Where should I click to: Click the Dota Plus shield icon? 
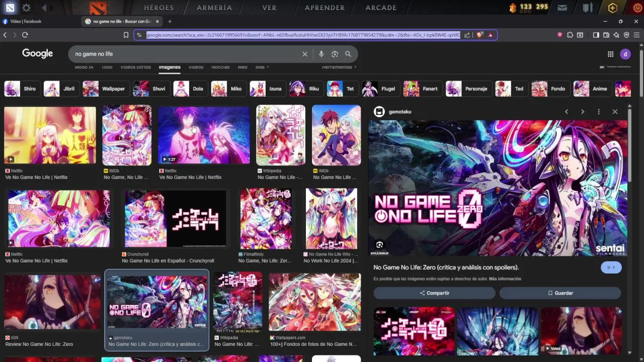[612, 8]
